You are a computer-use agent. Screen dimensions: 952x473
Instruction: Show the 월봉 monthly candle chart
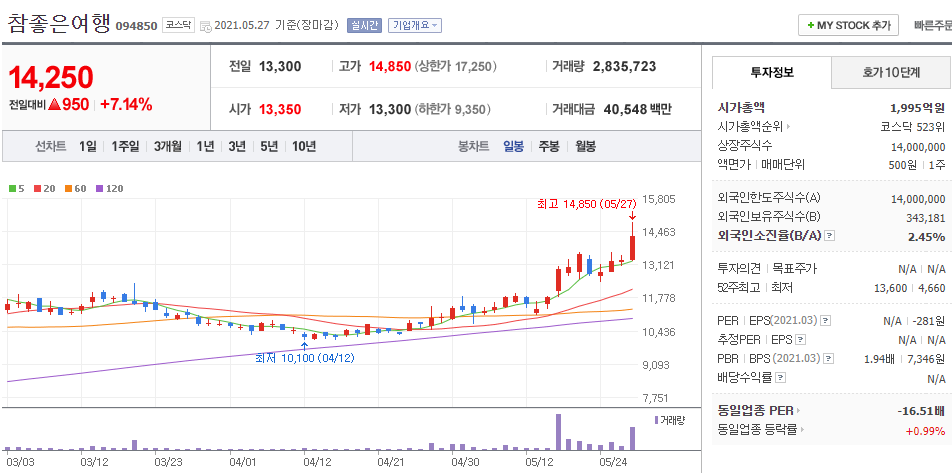[585, 146]
